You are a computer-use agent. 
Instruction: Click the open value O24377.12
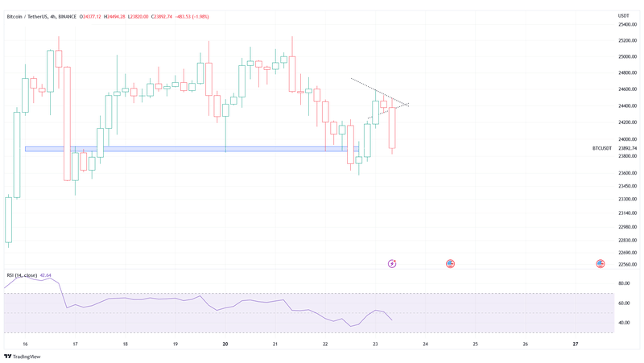point(91,17)
